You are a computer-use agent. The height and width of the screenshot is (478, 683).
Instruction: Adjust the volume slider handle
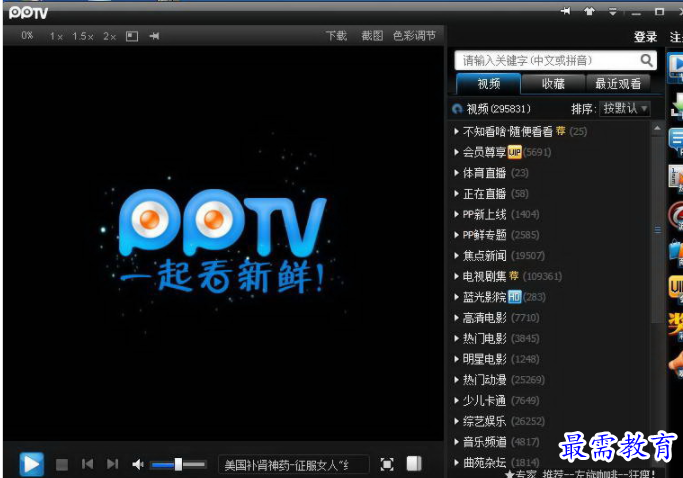(x=178, y=464)
